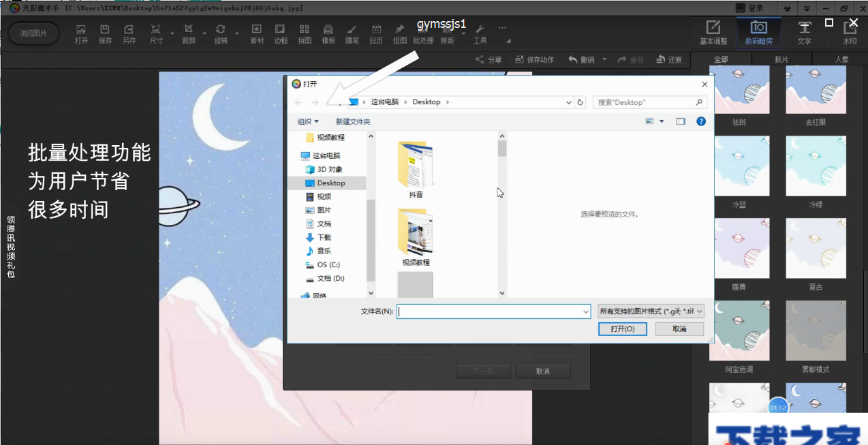
Task: Click the 保存 (Save) toolbar icon
Action: [105, 34]
